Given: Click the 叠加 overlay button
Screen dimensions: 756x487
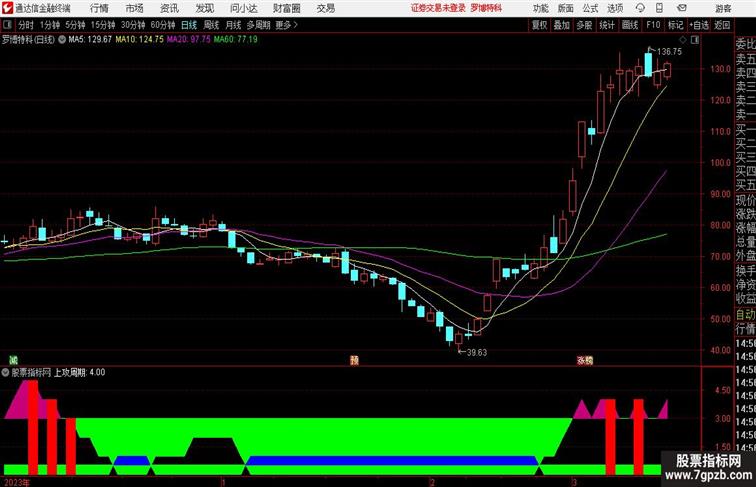Looking at the screenshot, I should 562,25.
